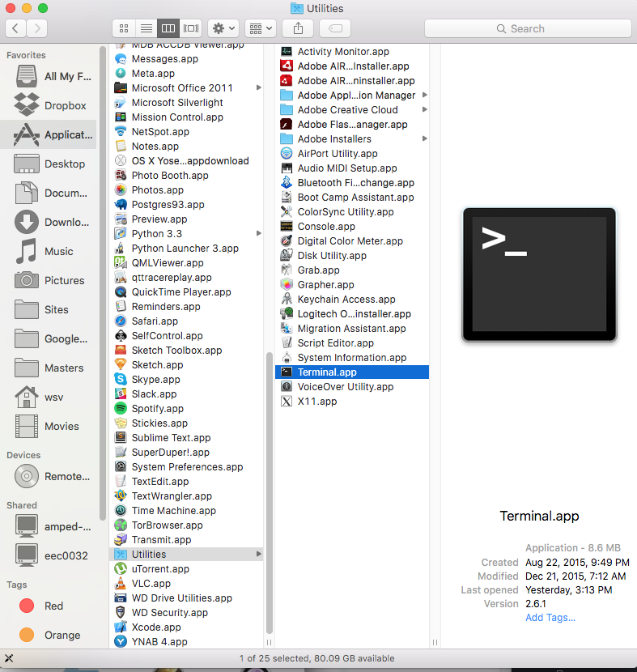This screenshot has width=637, height=672.
Task: Select Slack.app icon
Action: (121, 393)
